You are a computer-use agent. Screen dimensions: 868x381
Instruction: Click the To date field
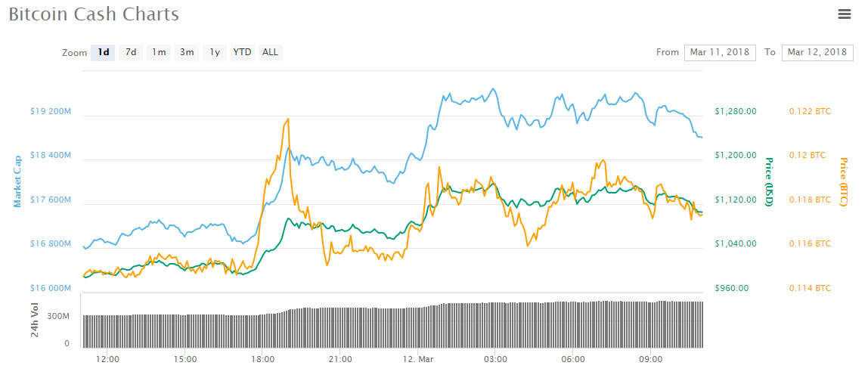(x=816, y=52)
